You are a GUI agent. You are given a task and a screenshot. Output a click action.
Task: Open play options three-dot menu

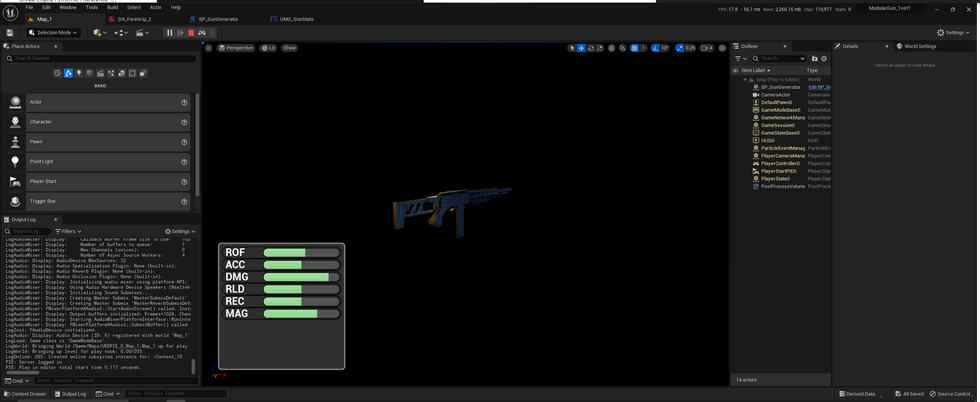tap(212, 33)
